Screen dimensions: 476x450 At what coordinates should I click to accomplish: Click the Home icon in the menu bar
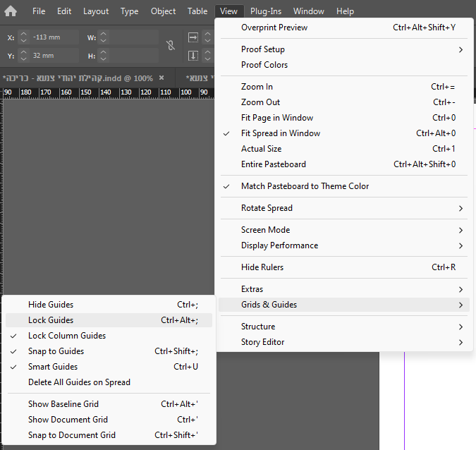point(11,11)
